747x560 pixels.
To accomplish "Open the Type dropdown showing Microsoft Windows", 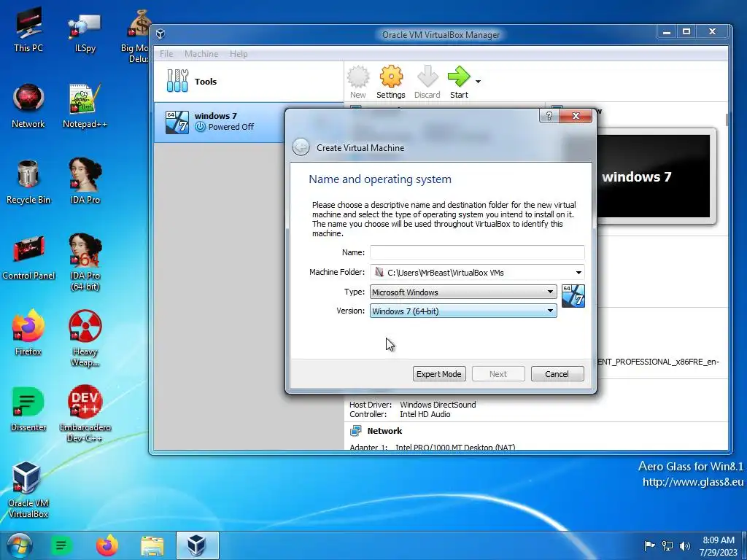I will [463, 292].
